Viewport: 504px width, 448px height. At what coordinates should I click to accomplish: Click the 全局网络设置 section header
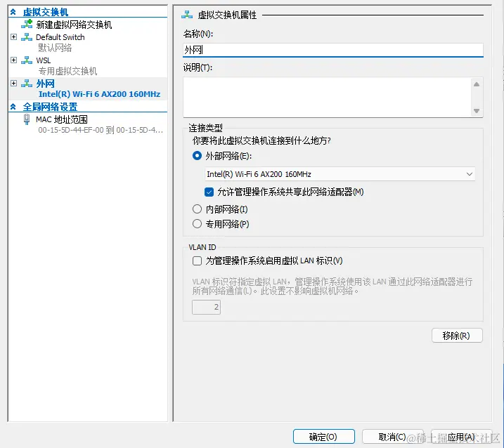click(x=50, y=107)
